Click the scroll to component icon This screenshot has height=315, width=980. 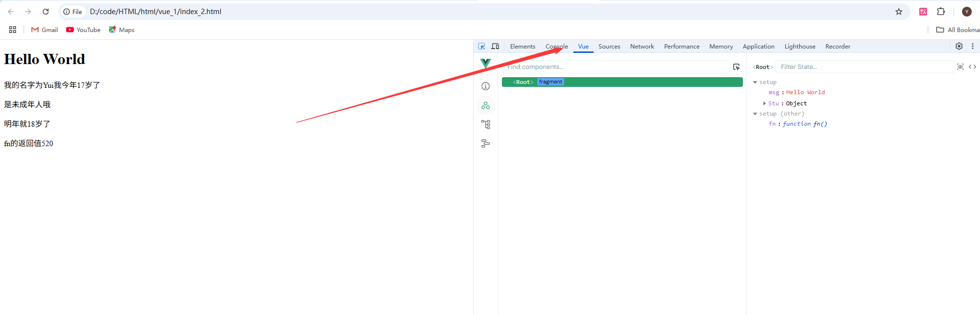pyautogui.click(x=960, y=67)
